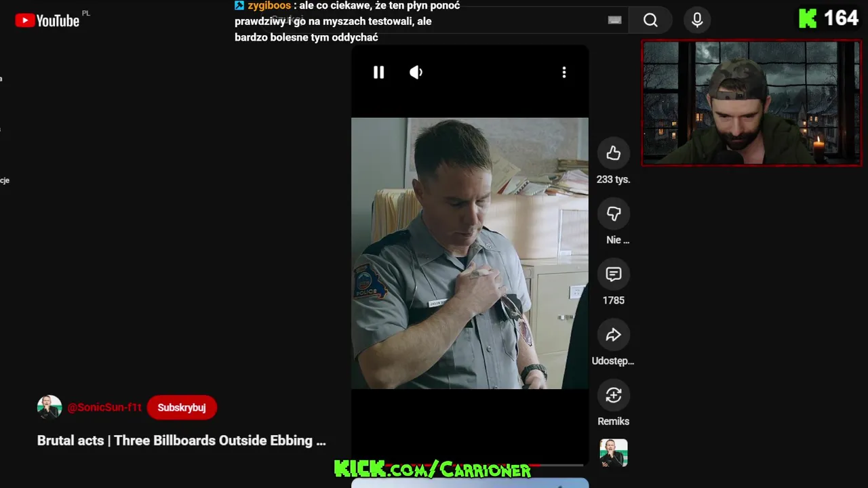Dislike this Short

[614, 213]
